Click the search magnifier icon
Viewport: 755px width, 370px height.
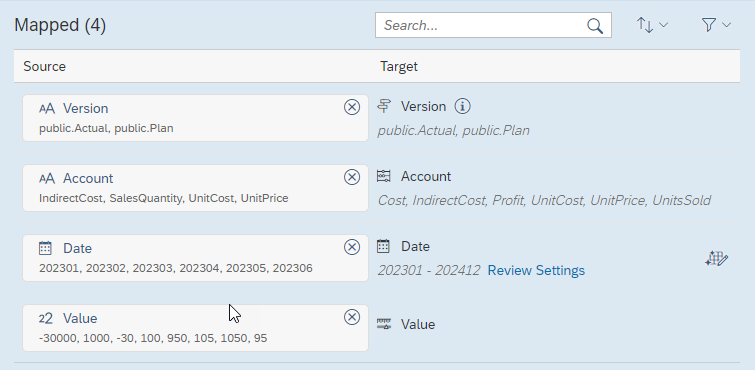point(595,26)
